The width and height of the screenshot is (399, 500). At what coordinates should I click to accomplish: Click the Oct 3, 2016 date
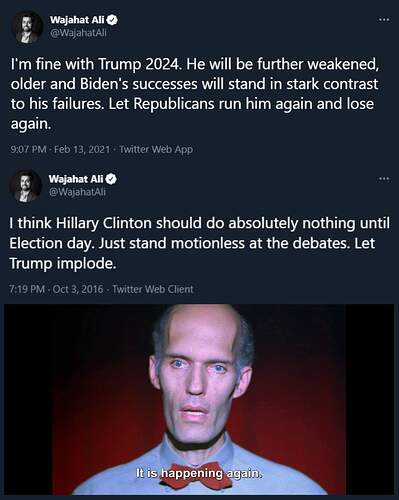[x=78, y=289]
